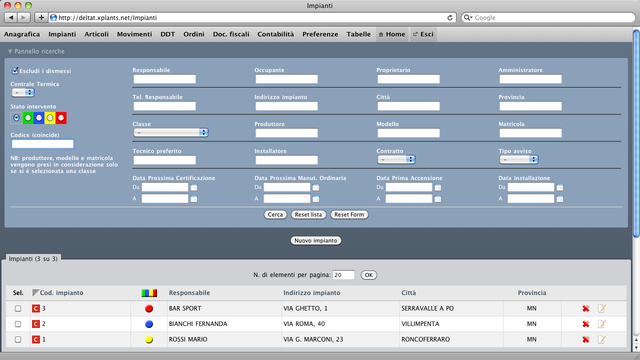Open calendar for Data Prossima Certificazione A

point(194,199)
